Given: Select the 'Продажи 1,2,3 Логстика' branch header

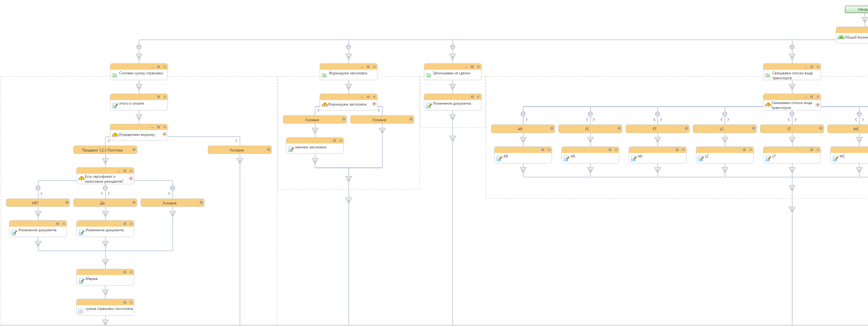Looking at the screenshot, I should (105, 150).
